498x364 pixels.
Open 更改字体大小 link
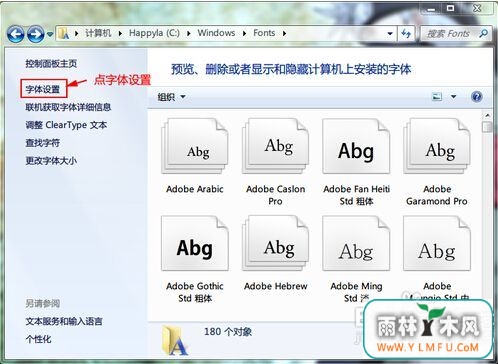pos(51,161)
